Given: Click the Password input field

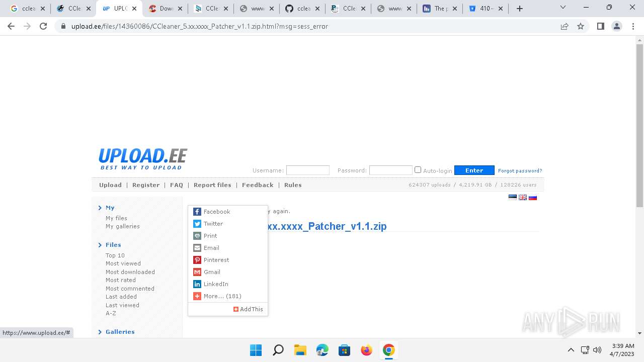Looking at the screenshot, I should coord(390,170).
